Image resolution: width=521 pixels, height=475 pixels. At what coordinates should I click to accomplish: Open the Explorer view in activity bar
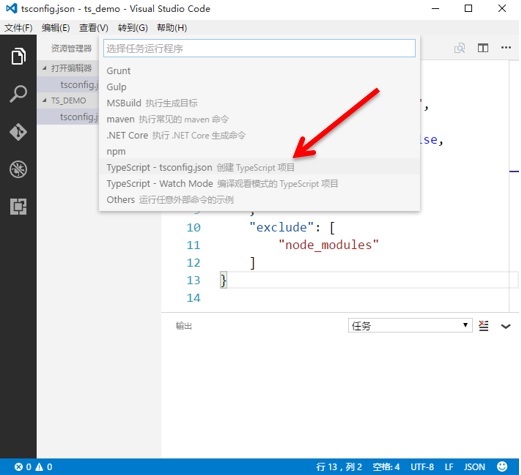(x=18, y=56)
